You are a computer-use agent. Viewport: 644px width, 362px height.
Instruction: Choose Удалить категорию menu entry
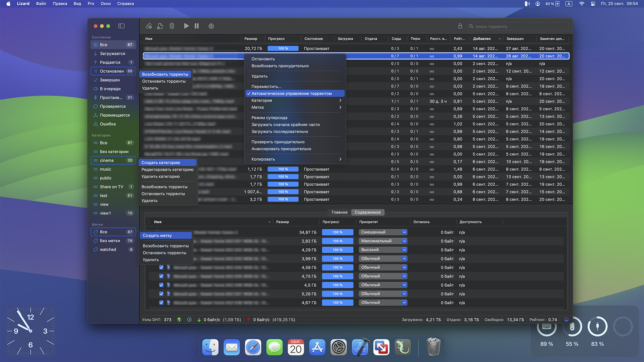pos(168,176)
